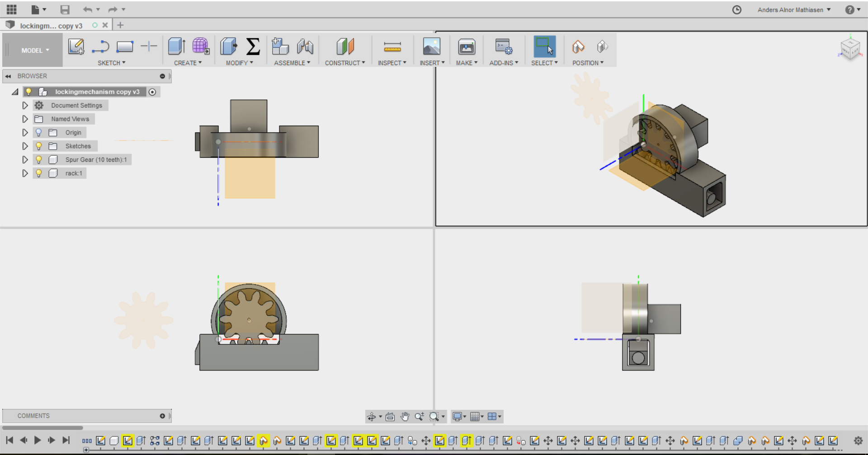Select the Press Pull tool
This screenshot has height=455, width=868.
pos(229,46)
